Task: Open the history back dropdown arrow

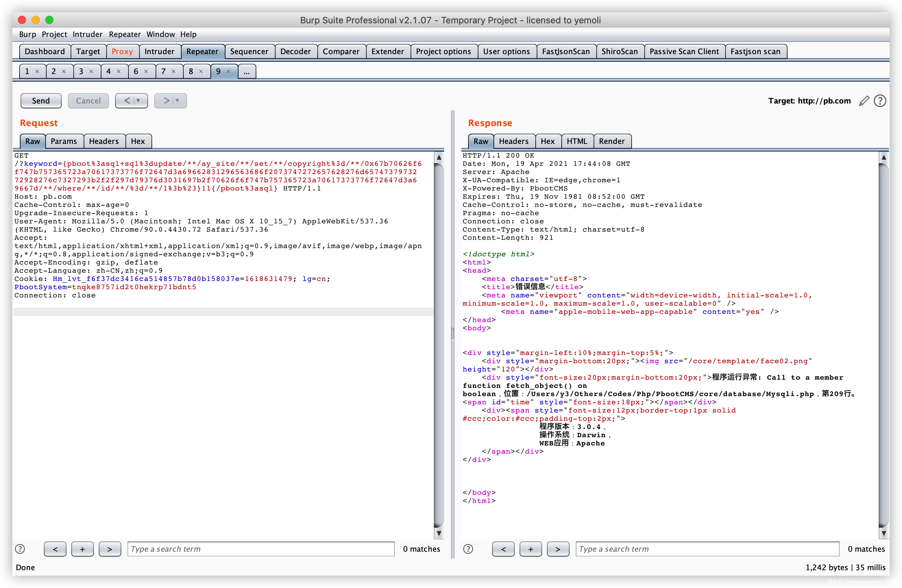Action: click(138, 101)
